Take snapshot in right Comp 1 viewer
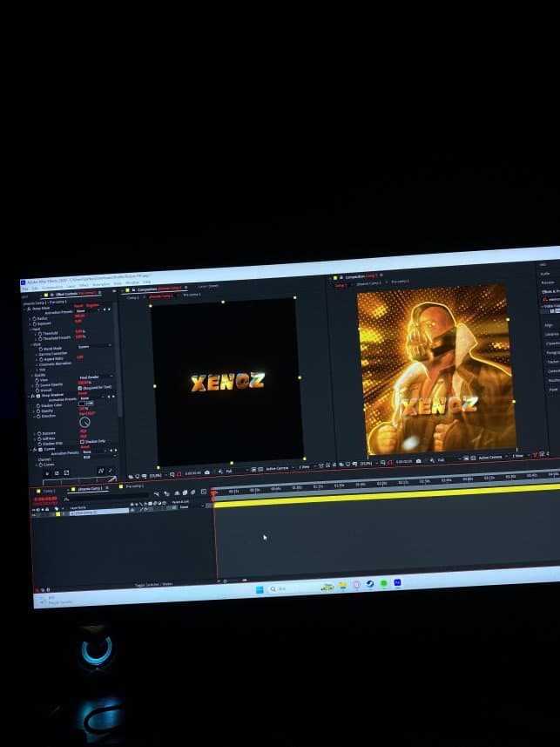Viewport: 560px width, 747px height. coord(419,461)
